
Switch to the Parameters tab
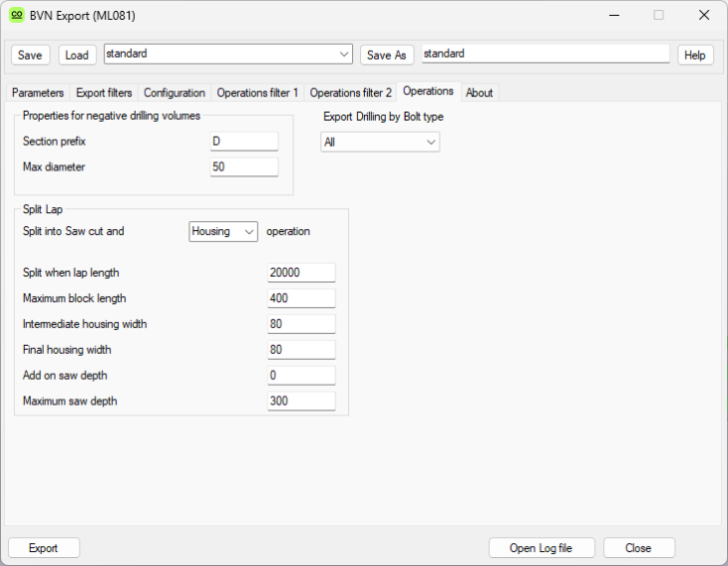click(38, 93)
